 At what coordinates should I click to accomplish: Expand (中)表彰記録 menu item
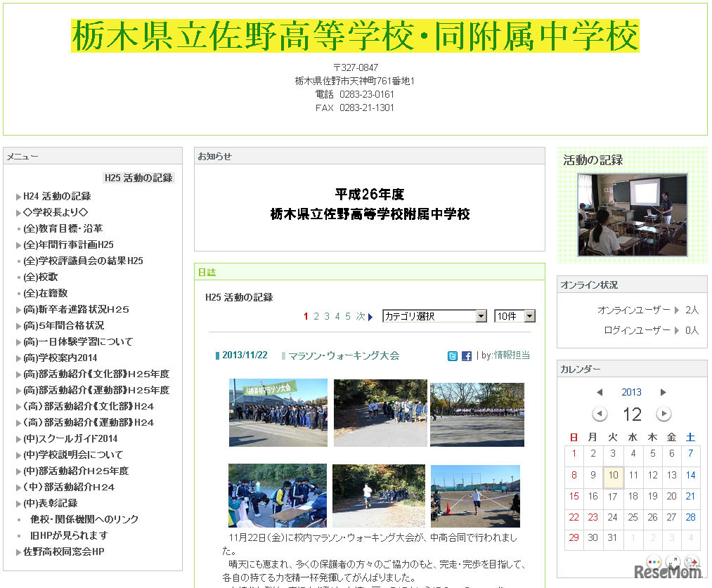tap(18, 504)
